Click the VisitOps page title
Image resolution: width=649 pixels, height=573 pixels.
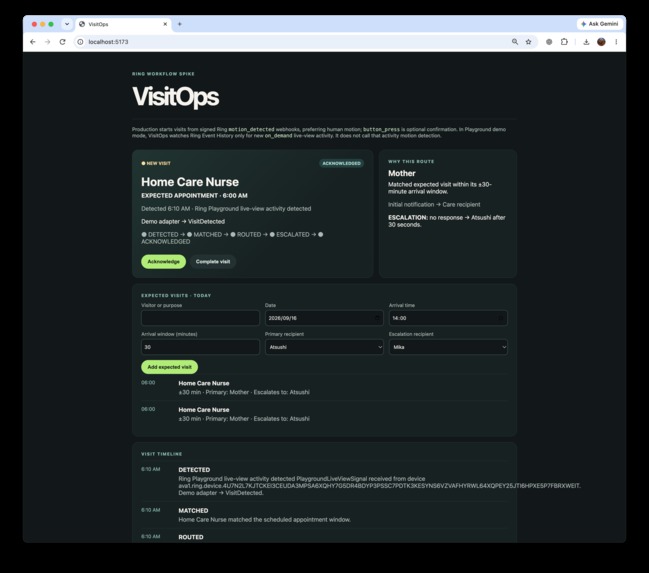(175, 97)
